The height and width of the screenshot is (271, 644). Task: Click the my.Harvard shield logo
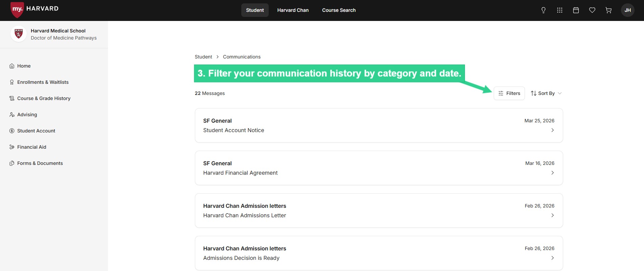(x=17, y=9)
